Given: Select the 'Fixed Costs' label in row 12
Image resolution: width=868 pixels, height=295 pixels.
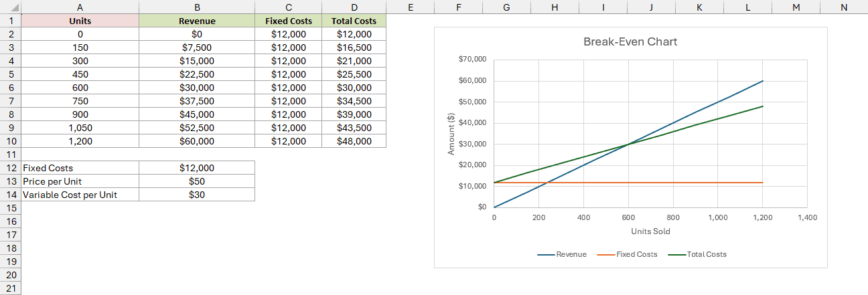Looking at the screenshot, I should pyautogui.click(x=80, y=168).
